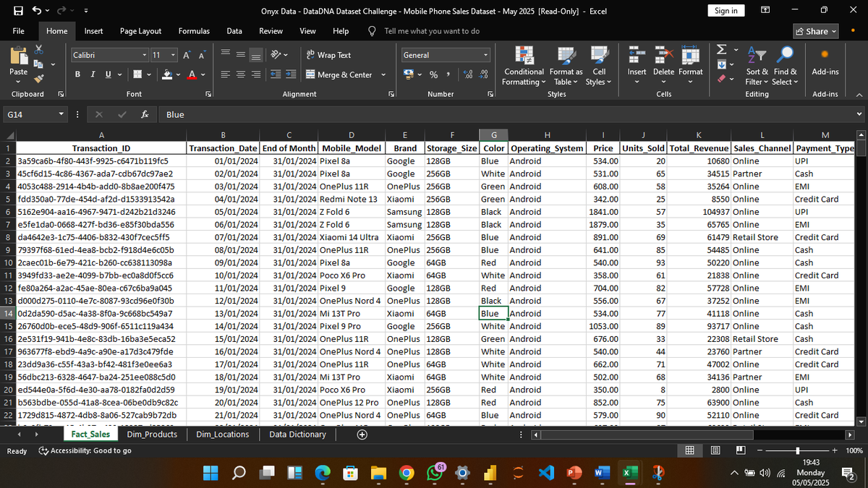Switch to the Formulas tab

point(194,31)
